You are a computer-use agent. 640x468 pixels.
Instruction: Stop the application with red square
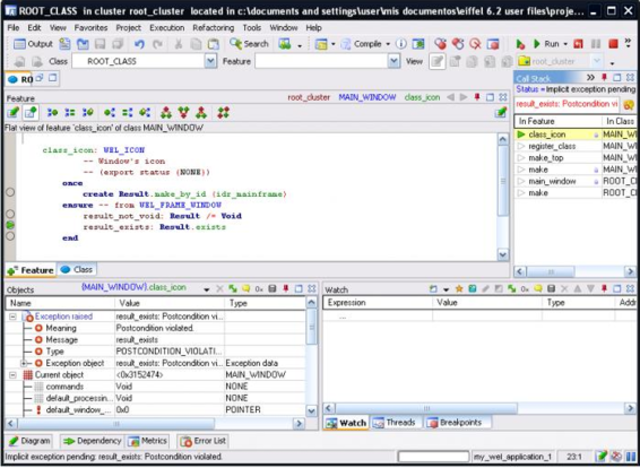[613, 44]
